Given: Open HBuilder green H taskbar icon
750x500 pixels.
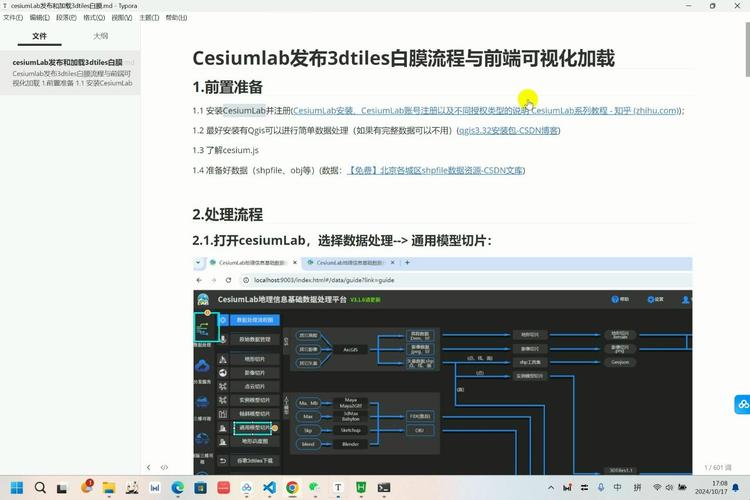Looking at the screenshot, I should tap(361, 488).
